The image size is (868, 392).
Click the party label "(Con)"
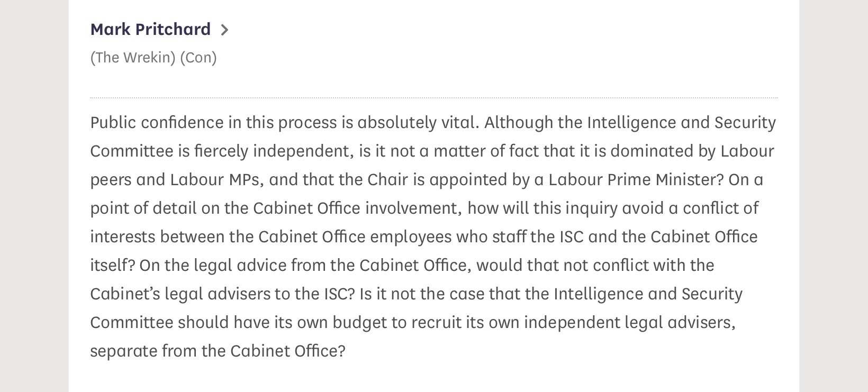tap(198, 57)
